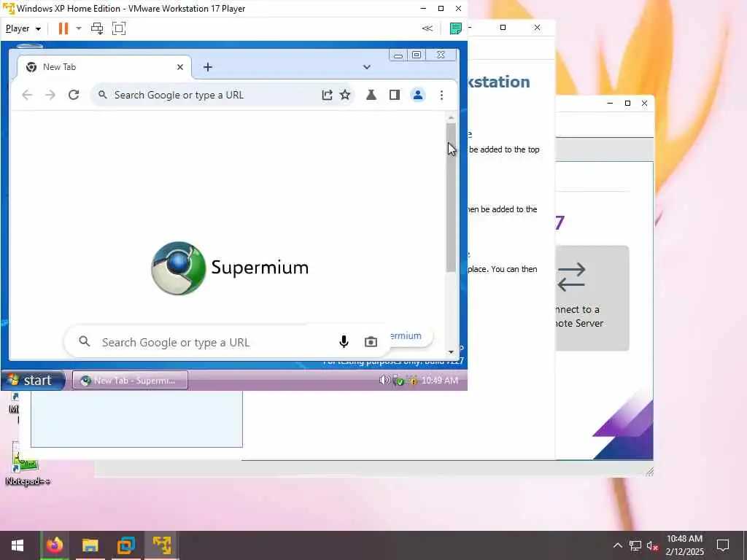Image resolution: width=747 pixels, height=560 pixels.
Task: Open File Explorer from the host taskbar
Action: (x=90, y=545)
